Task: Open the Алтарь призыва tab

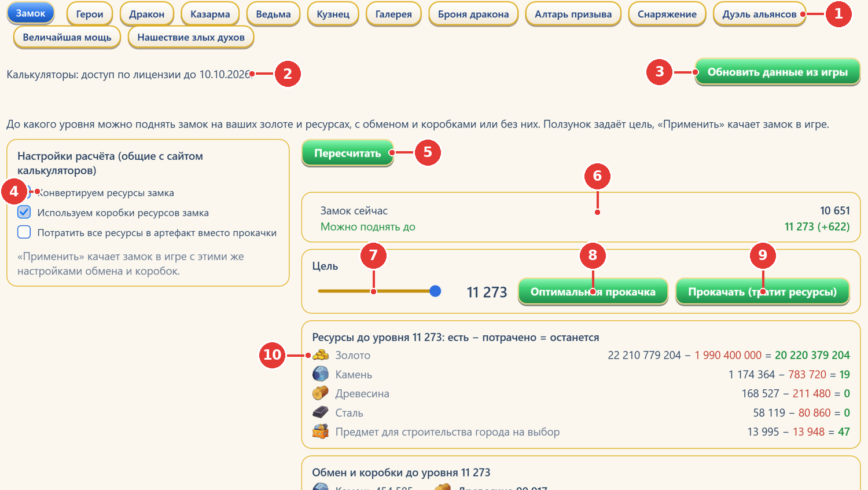Action: (x=573, y=14)
